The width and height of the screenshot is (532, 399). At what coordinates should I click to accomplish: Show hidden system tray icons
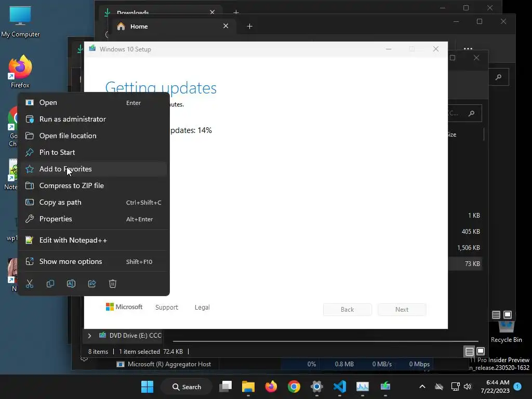[422, 387]
